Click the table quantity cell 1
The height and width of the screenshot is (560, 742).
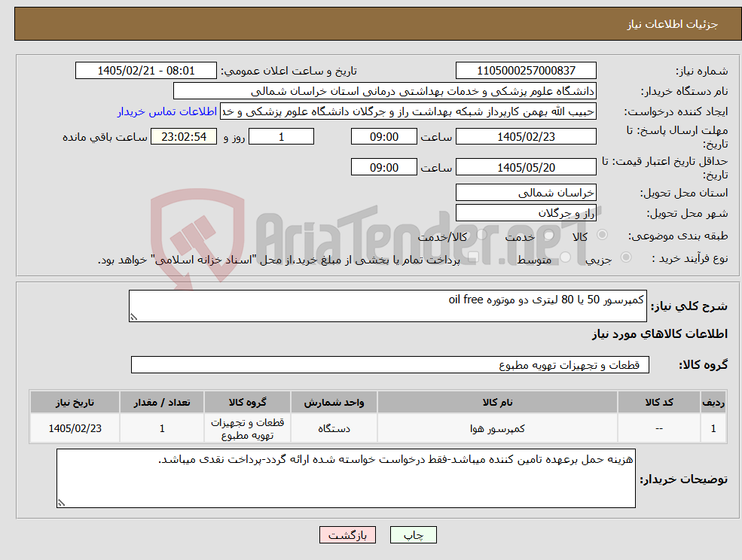click(162, 428)
